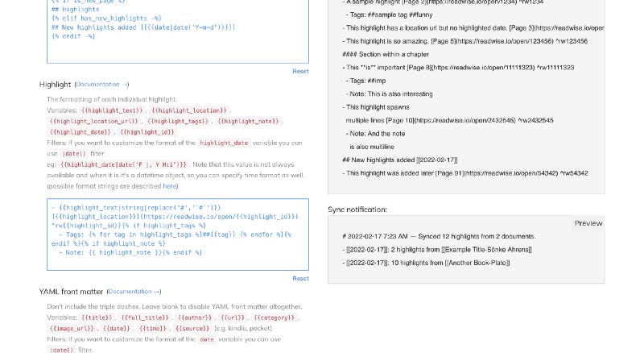Click the 'New highlights added [[2022-02-17]]' preview line
644x353 pixels.
(399, 160)
